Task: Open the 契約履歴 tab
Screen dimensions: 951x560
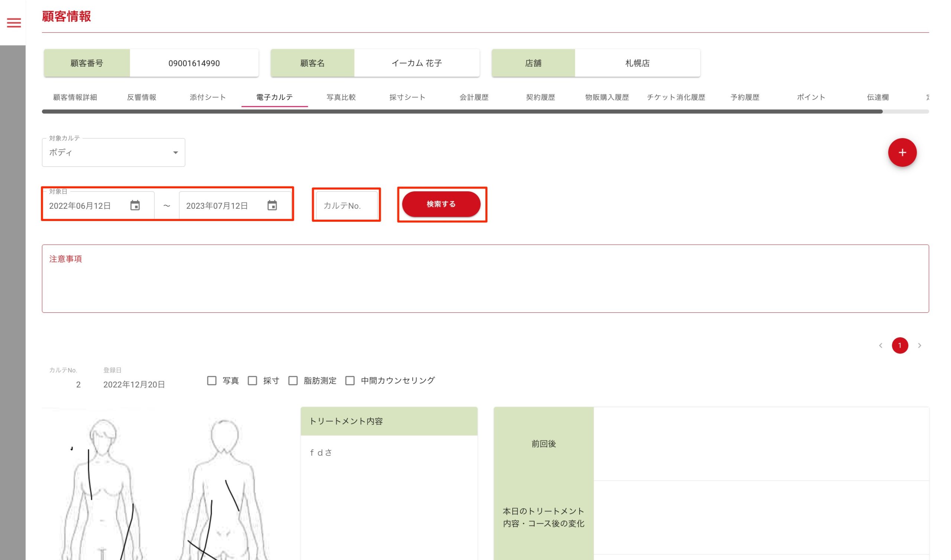Action: pos(541,97)
